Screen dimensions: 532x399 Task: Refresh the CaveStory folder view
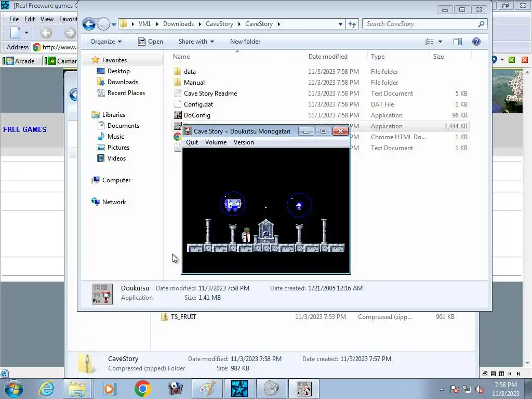pos(352,24)
